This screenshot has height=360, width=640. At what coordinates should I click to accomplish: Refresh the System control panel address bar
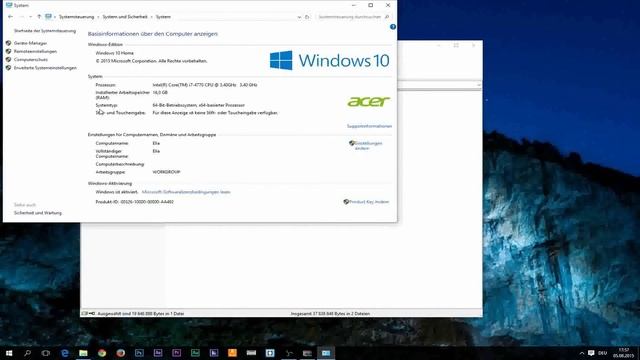307,17
